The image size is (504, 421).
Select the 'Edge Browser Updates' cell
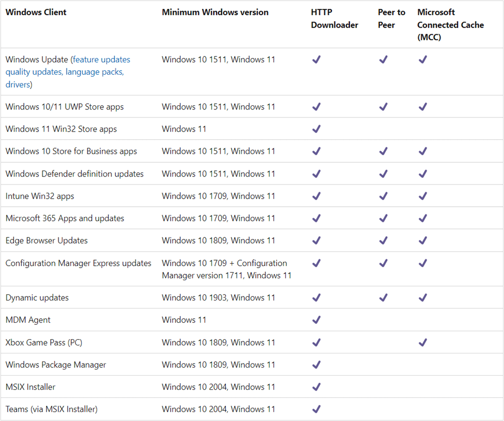pyautogui.click(x=46, y=240)
